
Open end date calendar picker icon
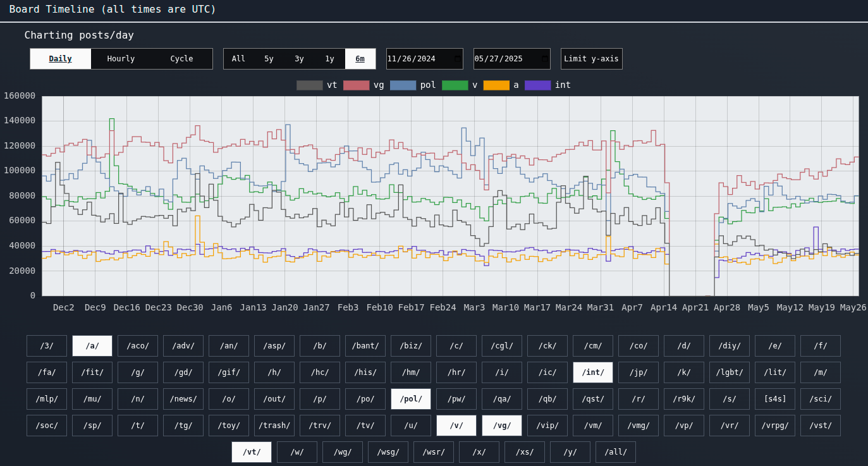[544, 59]
